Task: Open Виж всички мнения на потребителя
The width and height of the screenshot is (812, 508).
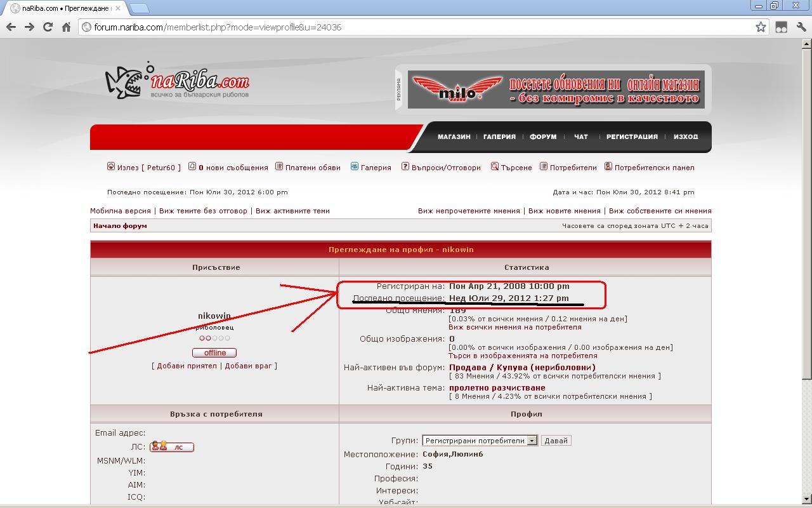Action: [x=514, y=327]
